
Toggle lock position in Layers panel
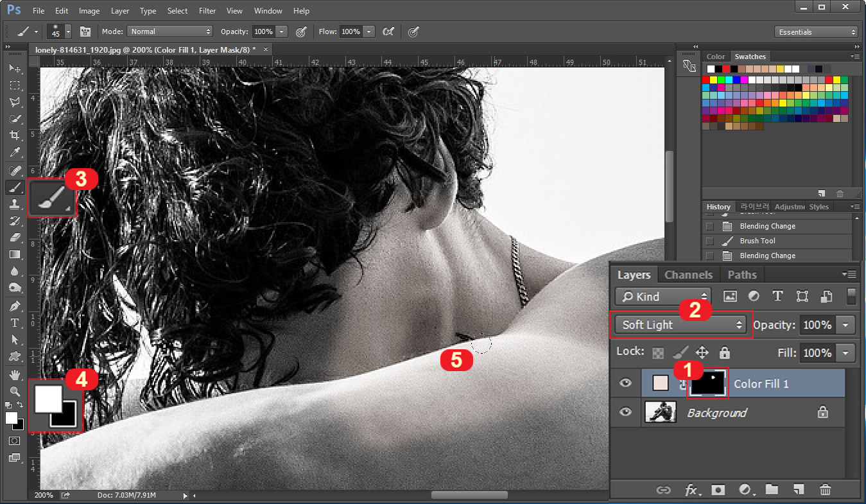tap(702, 352)
